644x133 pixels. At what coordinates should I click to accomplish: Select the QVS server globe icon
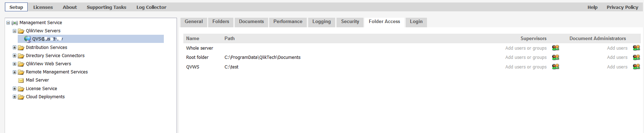pos(27,39)
